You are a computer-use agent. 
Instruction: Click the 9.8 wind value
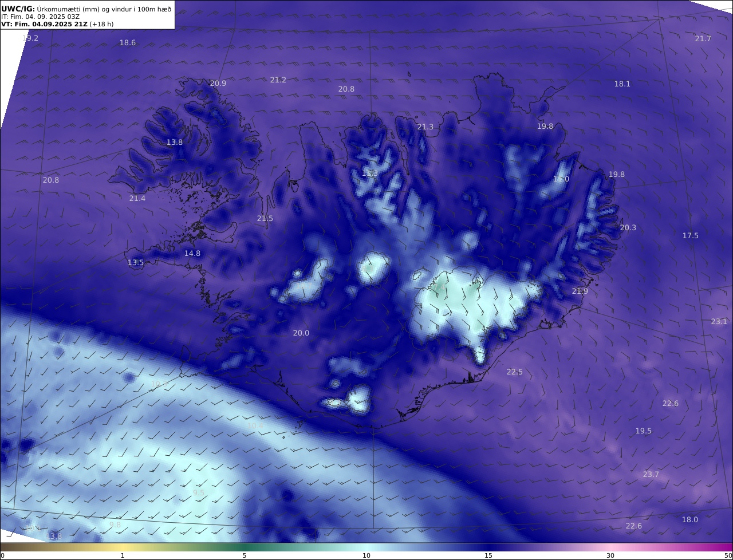[115, 525]
